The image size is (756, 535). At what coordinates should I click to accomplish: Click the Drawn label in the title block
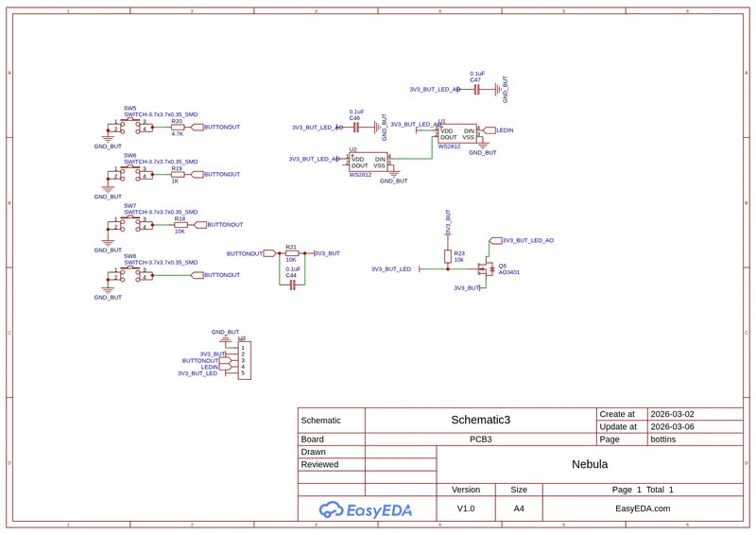(313, 452)
